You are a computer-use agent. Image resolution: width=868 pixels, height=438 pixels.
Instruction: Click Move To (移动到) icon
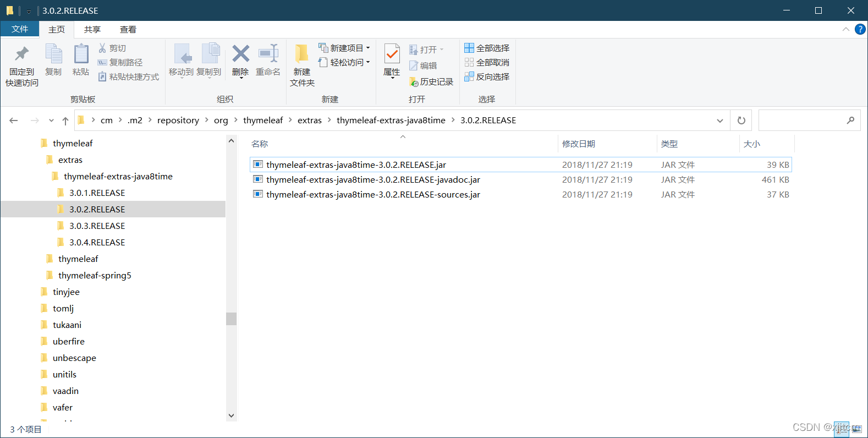click(182, 54)
